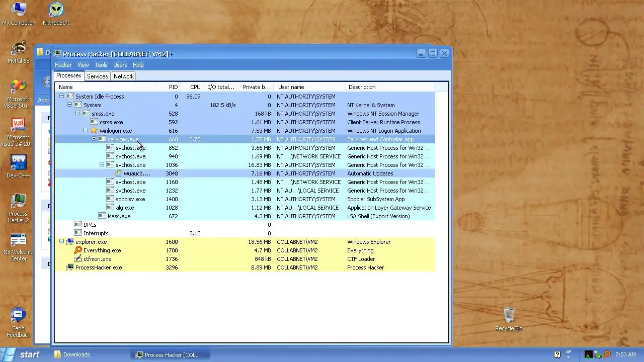Click the ProcessHacker.exe row icon
Screen dimensions: 644x362
pos(70,267)
